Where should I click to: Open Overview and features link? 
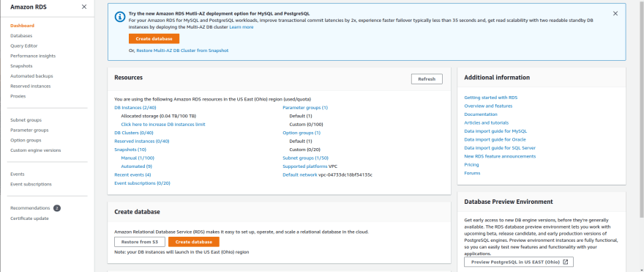click(488, 106)
